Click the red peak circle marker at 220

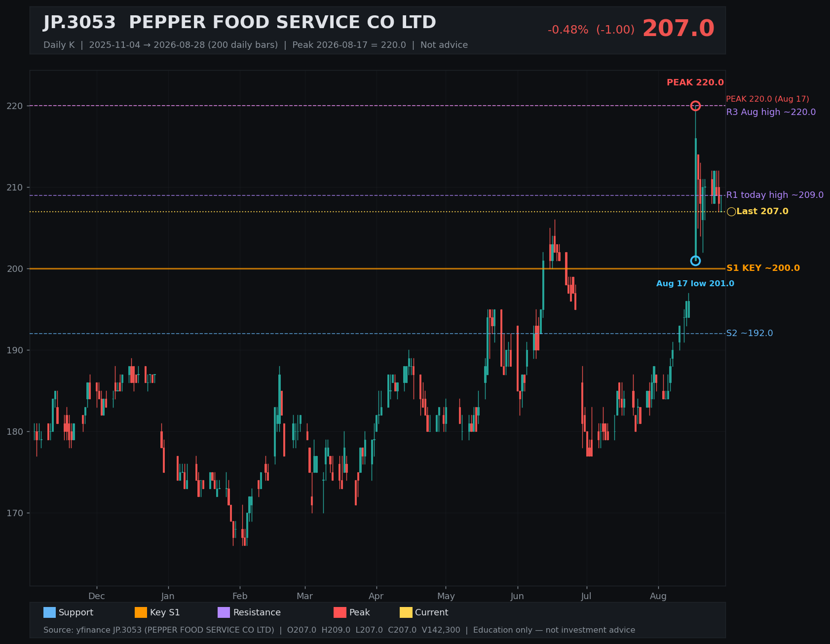[695, 106]
